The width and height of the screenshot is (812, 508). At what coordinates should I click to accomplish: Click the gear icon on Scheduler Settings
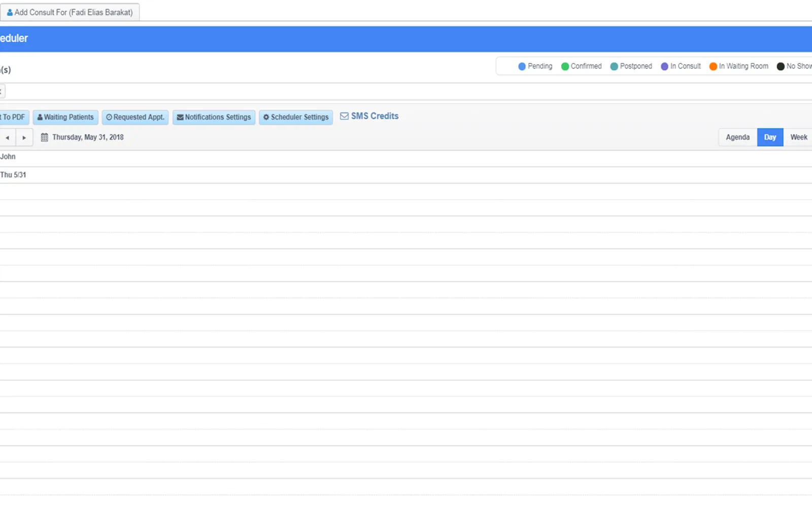coord(266,117)
